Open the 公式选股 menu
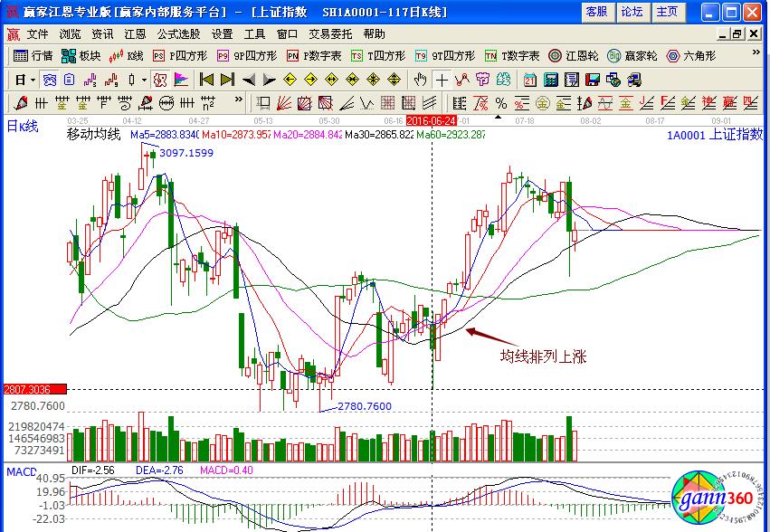Viewport: 770px width, 532px height. 178,33
